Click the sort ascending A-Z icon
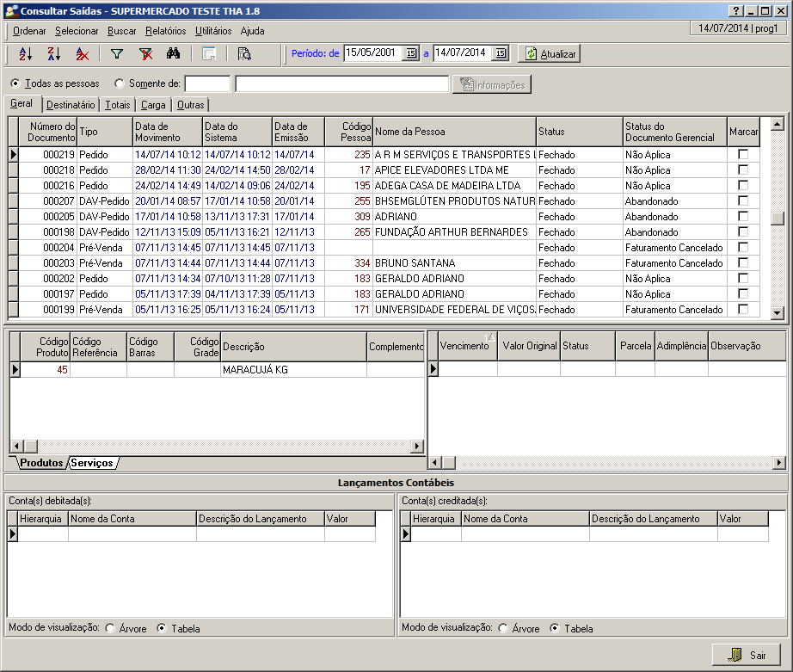Screen dimensions: 793x672 click(26, 53)
